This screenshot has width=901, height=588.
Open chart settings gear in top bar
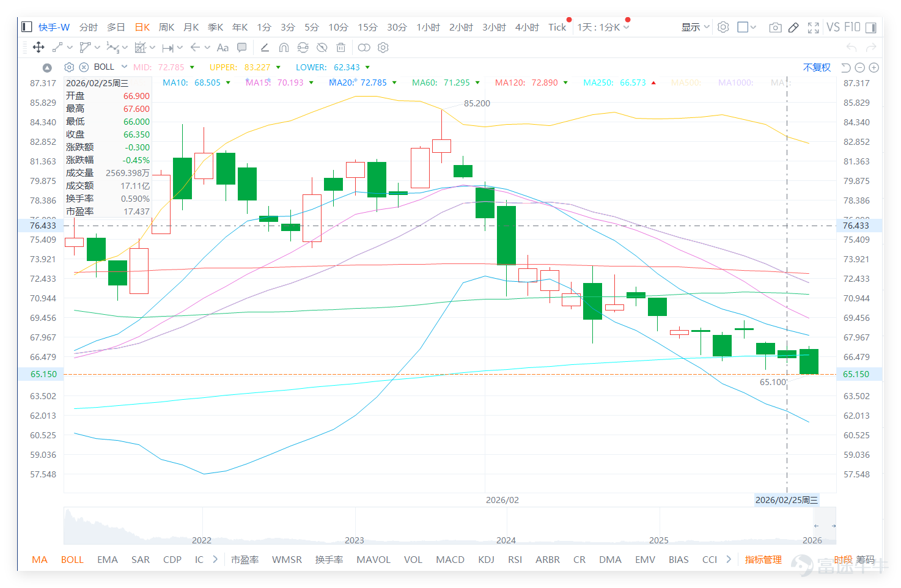(723, 27)
